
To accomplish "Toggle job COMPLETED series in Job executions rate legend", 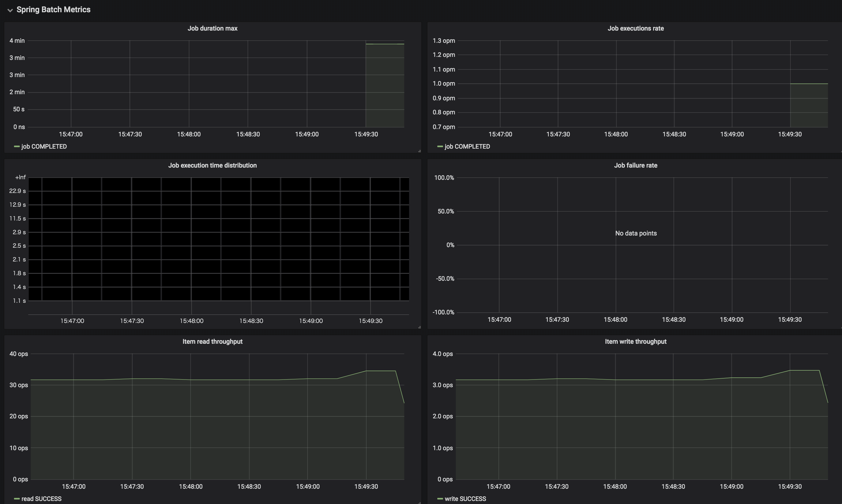I will click(467, 147).
